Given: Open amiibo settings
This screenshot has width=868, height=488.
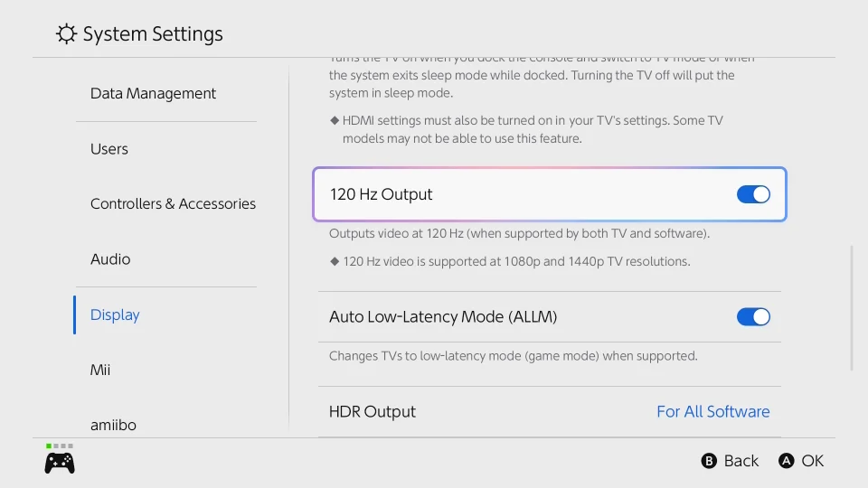Looking at the screenshot, I should point(113,424).
